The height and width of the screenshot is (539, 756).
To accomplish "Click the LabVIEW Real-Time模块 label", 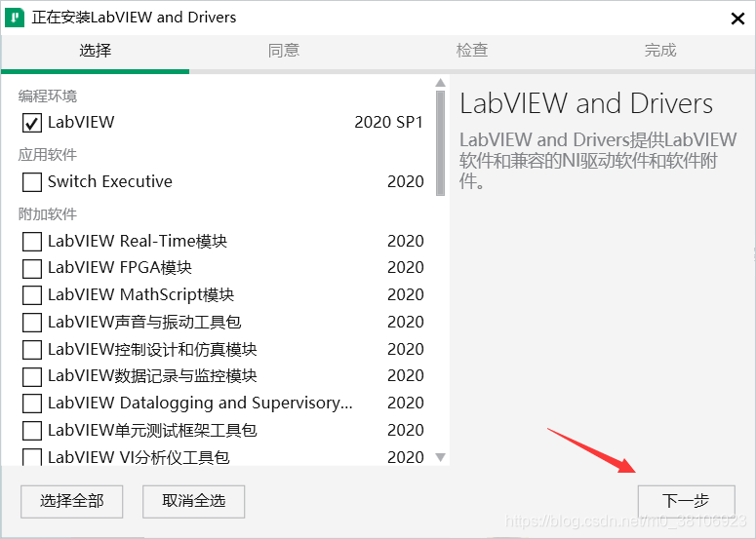I will click(138, 241).
